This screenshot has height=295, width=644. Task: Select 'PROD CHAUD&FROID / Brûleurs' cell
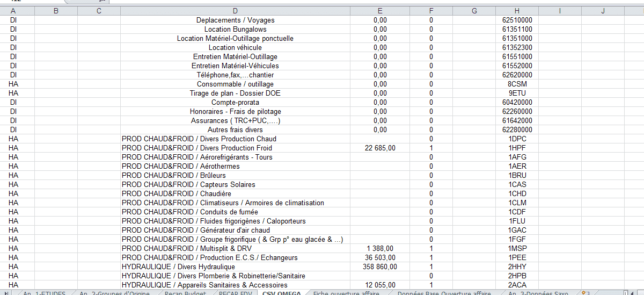click(x=235, y=175)
